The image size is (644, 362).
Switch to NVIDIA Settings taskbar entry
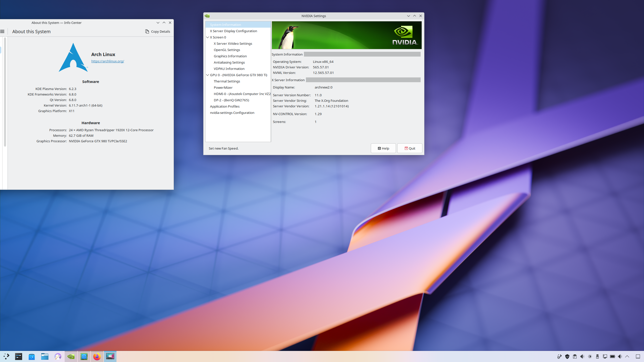tap(71, 356)
